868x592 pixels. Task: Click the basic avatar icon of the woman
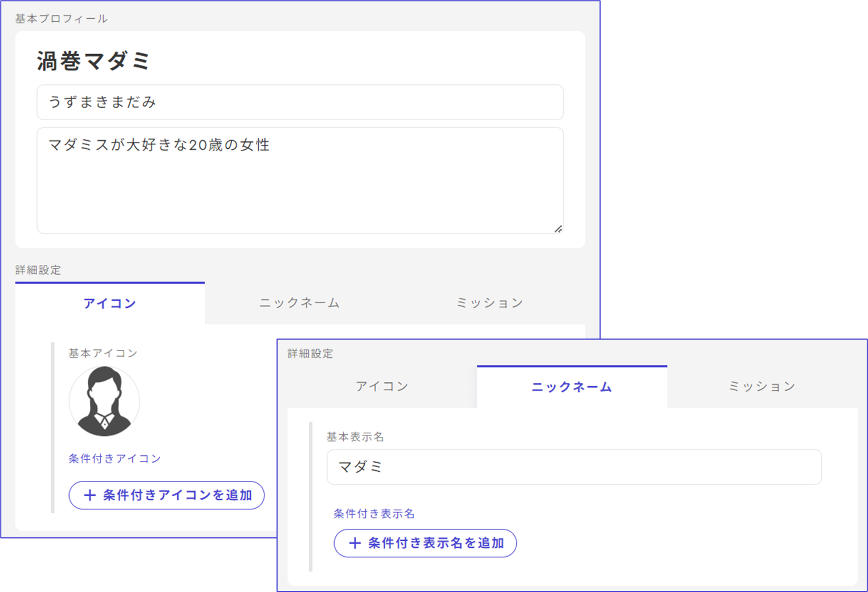coord(104,402)
